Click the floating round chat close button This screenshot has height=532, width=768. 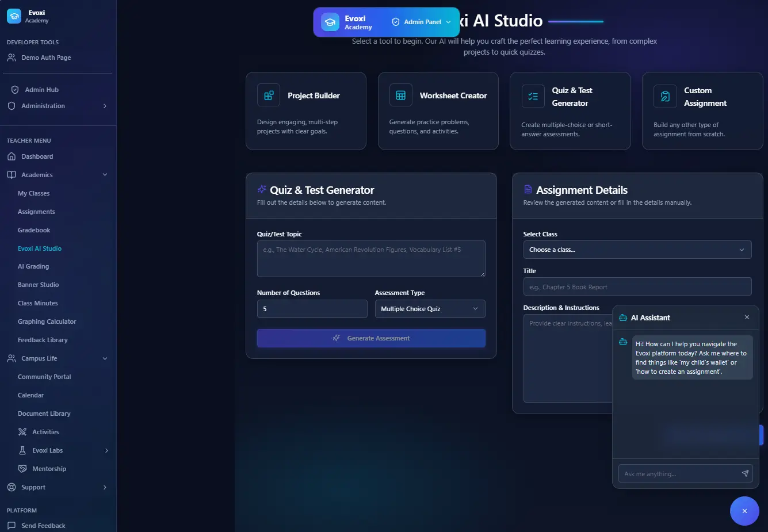[744, 511]
